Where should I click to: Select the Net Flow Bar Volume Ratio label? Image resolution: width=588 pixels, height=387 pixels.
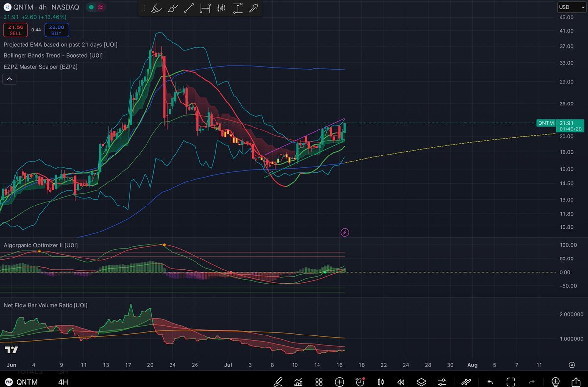(46, 305)
